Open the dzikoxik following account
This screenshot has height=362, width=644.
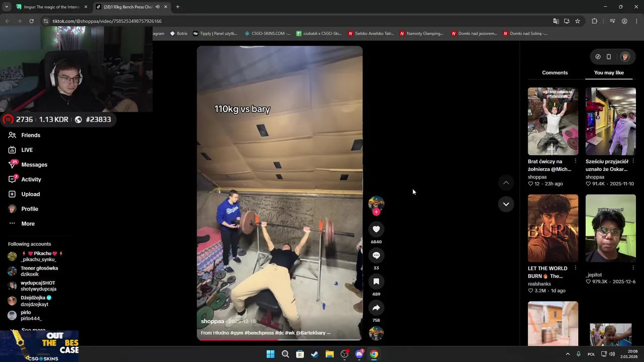pos(33,271)
